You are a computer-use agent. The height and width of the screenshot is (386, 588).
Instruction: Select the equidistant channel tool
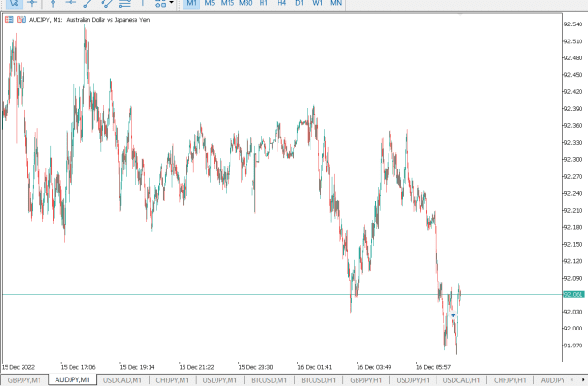point(106,3)
